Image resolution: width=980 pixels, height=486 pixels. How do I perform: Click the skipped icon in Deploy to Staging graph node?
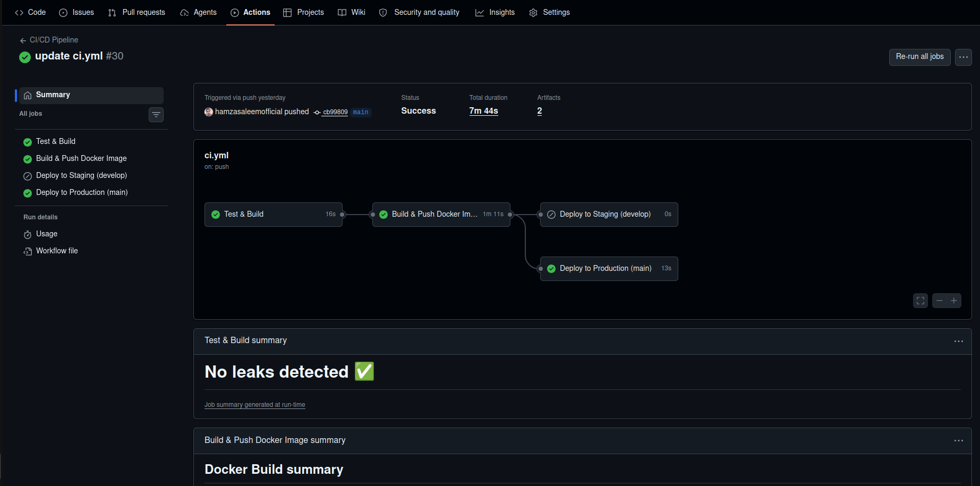coord(551,215)
